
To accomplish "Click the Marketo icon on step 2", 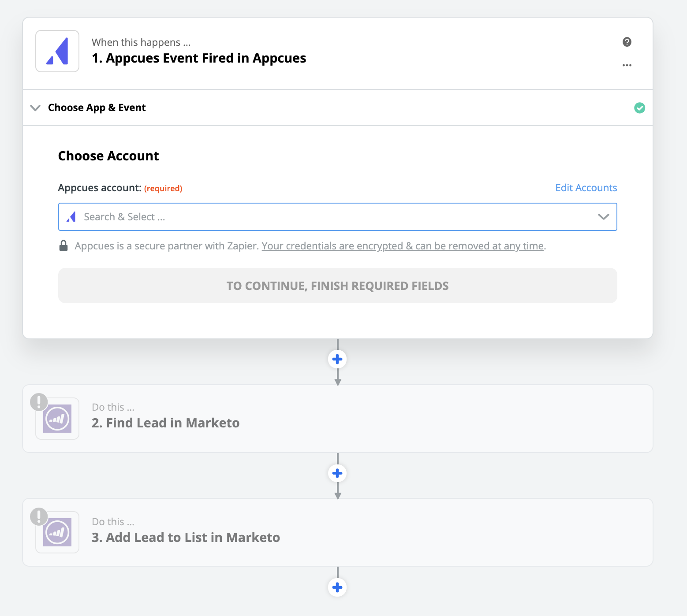I will tap(57, 419).
